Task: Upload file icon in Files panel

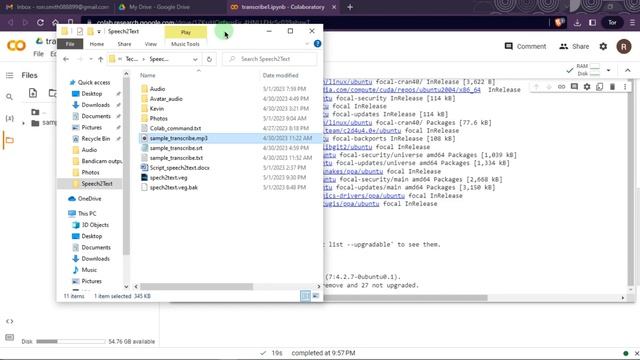Action: 33,93
